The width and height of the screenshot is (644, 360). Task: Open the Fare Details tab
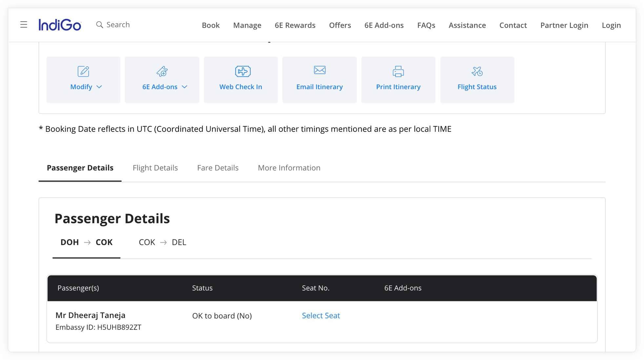[218, 168]
